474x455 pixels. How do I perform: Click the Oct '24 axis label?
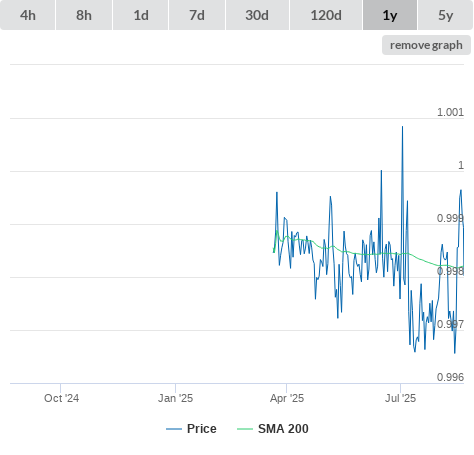coord(61,398)
